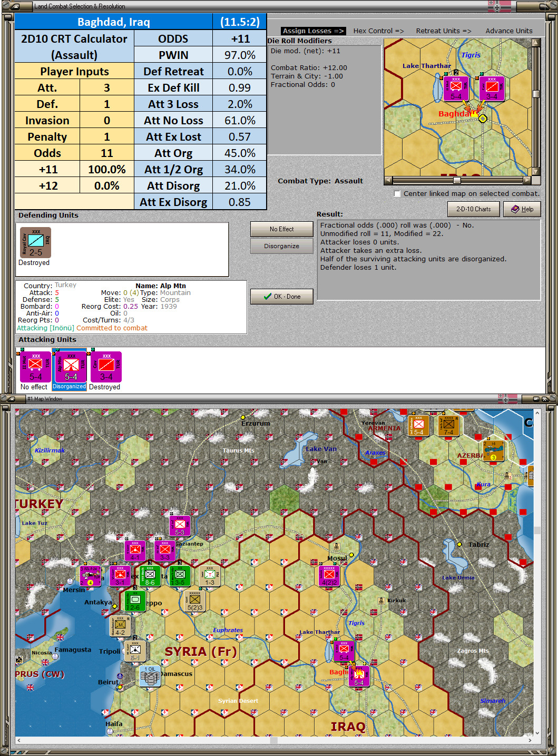The image size is (558, 756).
Task: Select the green 2-6 armor division near Aleppo
Action: tap(135, 601)
